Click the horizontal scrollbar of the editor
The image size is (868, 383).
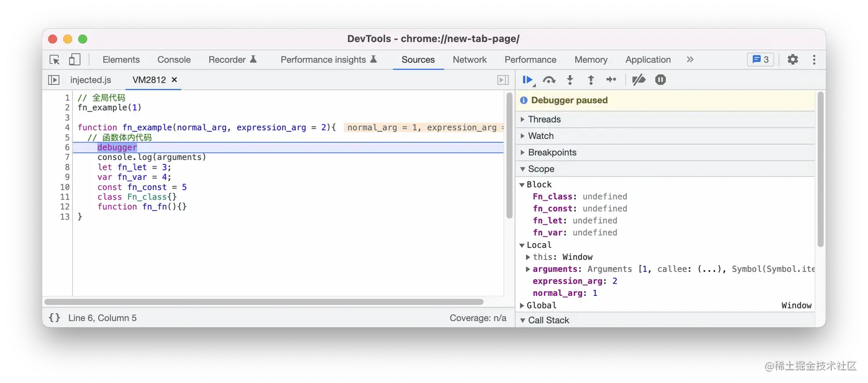pos(264,302)
